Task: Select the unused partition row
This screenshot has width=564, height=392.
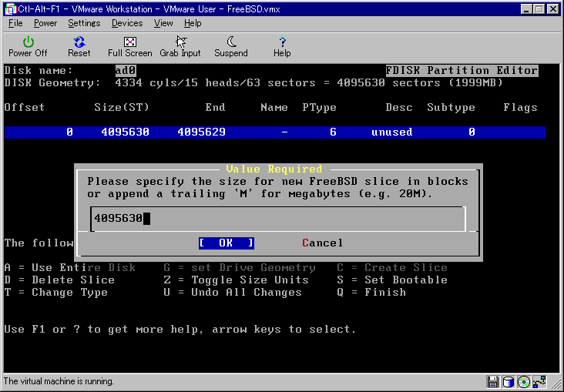Action: tap(275, 132)
